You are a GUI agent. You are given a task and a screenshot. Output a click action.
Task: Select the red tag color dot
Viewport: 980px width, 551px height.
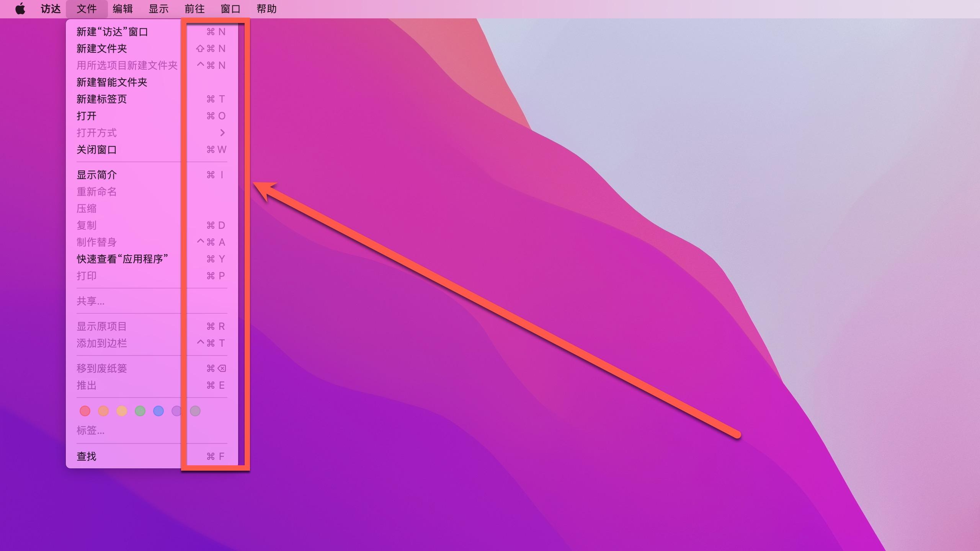(85, 411)
